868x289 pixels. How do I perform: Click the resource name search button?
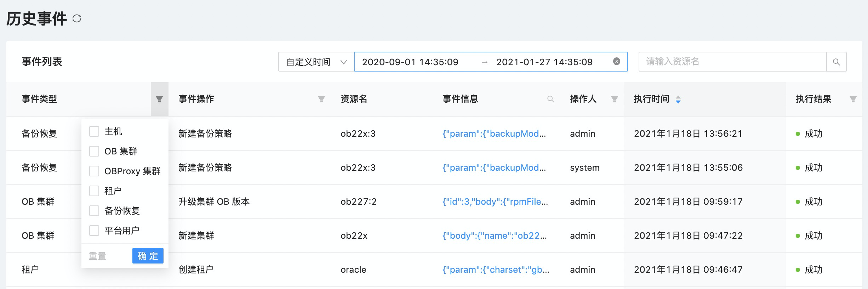tap(836, 62)
